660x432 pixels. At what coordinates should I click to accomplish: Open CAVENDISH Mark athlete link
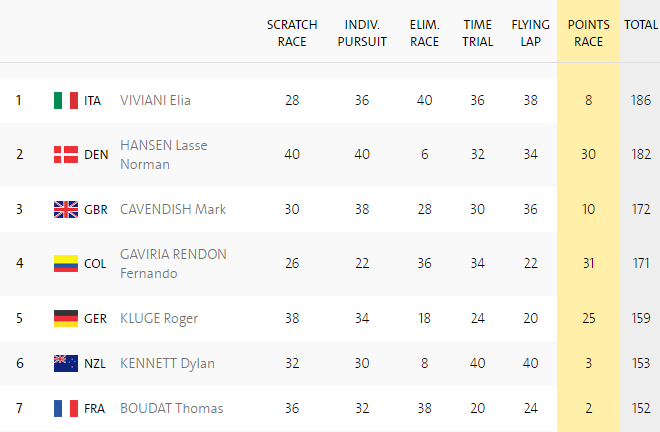click(173, 209)
